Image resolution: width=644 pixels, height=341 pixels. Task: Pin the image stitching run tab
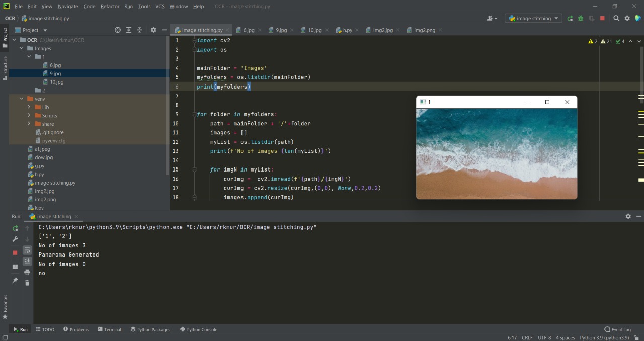coord(15,280)
